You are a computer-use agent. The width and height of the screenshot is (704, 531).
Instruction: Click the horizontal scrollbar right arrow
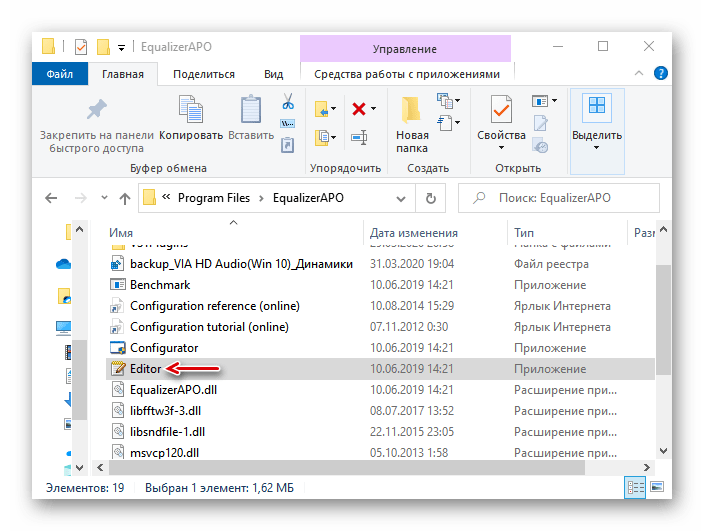647,467
